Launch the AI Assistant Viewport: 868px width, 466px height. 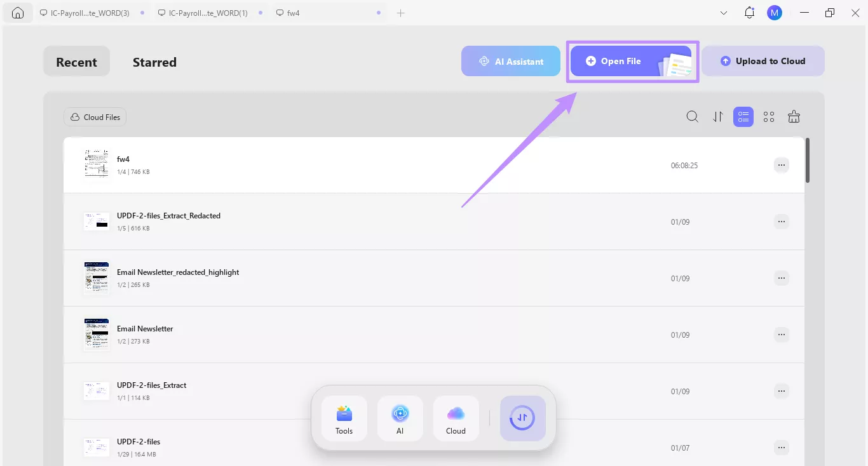point(511,61)
